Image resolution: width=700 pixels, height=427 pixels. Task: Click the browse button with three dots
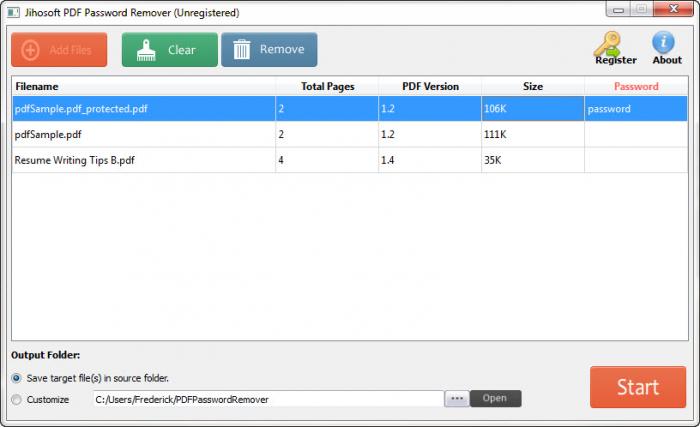point(456,398)
